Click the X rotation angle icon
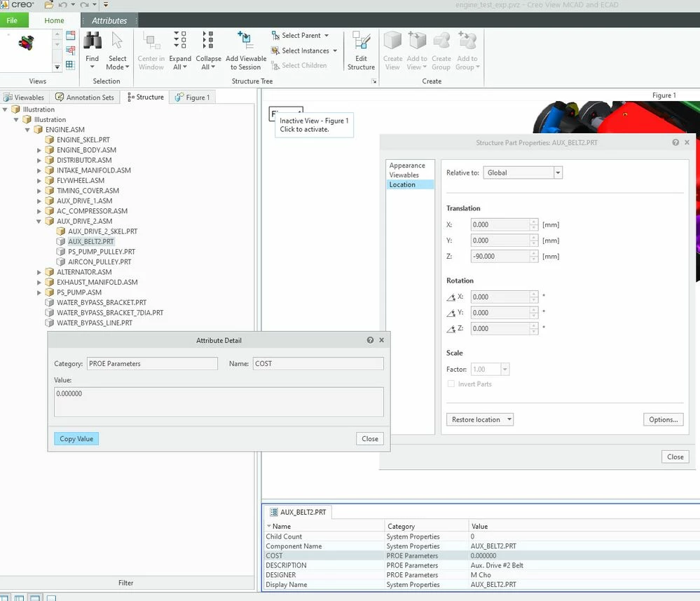The width and height of the screenshot is (700, 601). (451, 297)
